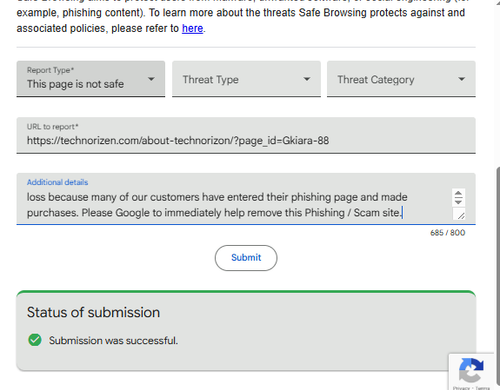Click the green success checkmark icon
This screenshot has width=500, height=390.
tap(35, 340)
